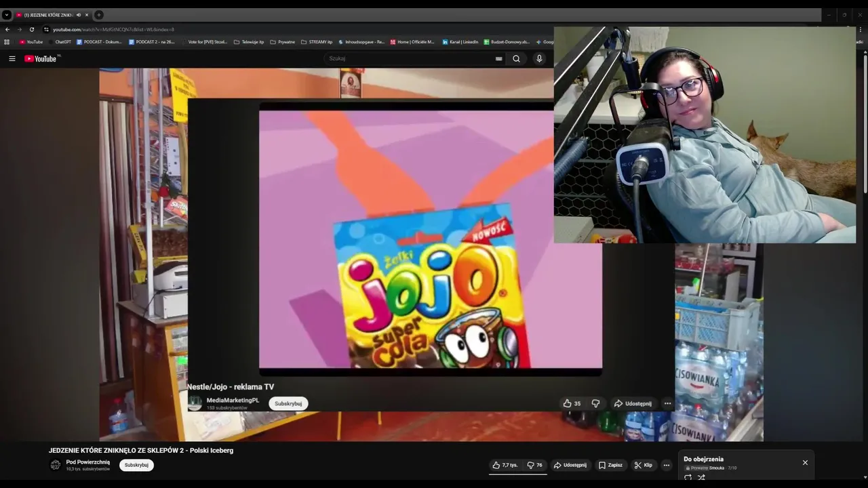
Task: Toggle playlist loop icon in Do obejrzenia
Action: tap(688, 477)
